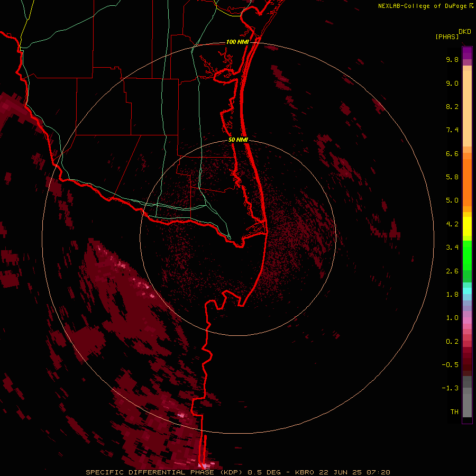Select the 2.6 scale label
This screenshot has height=476, width=476.
coord(452,271)
